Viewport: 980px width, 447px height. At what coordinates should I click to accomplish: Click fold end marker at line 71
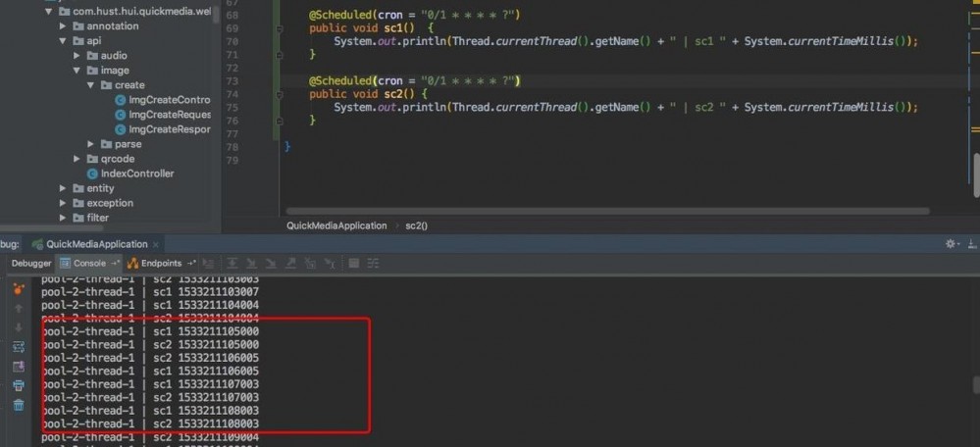click(280, 55)
